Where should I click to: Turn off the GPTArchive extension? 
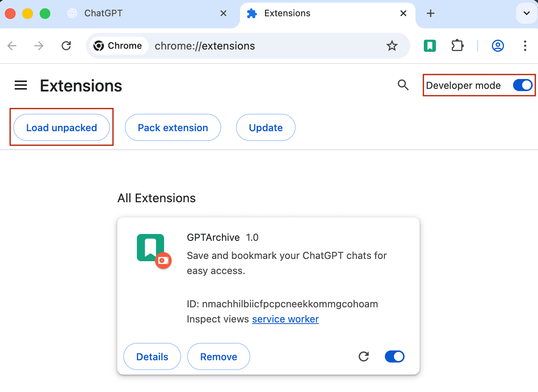[394, 356]
